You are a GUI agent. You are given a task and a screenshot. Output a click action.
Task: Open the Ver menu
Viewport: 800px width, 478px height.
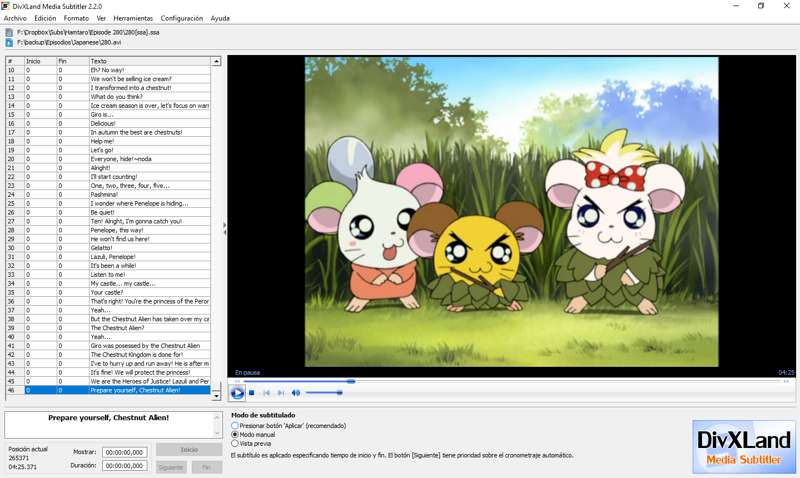(x=101, y=18)
